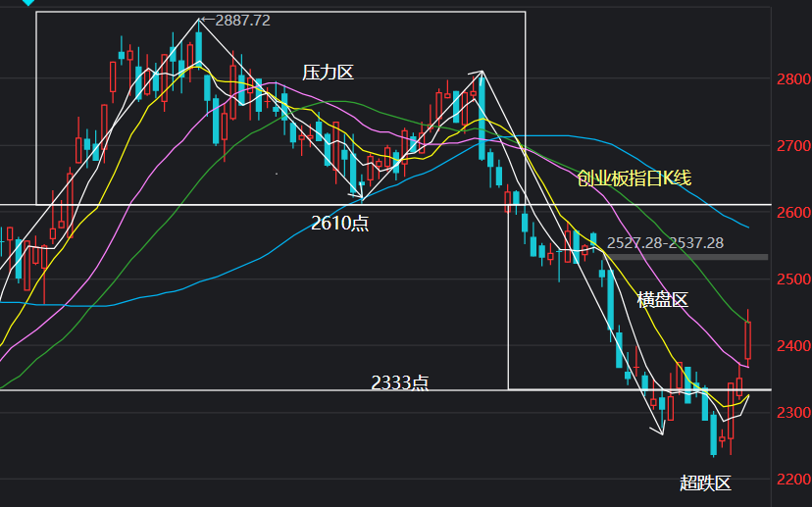The image size is (812, 507).
Task: Click the 2500 price axis label
Action: click(793, 279)
